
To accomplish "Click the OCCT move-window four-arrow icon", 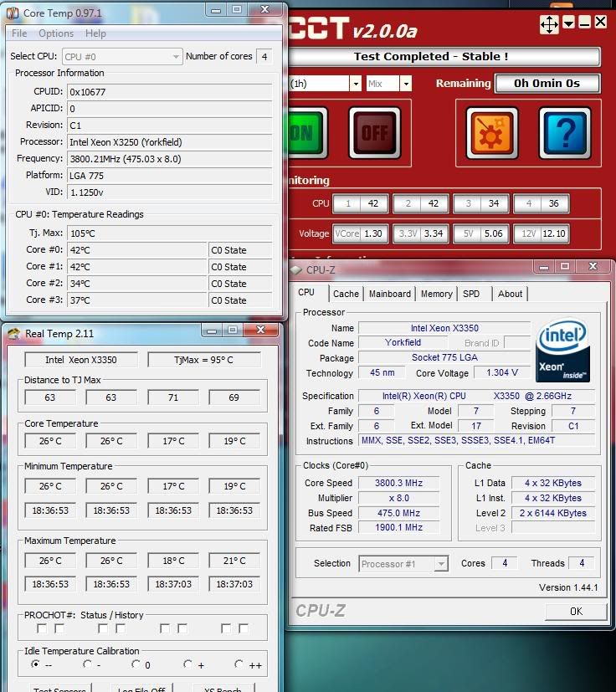I will 549,24.
